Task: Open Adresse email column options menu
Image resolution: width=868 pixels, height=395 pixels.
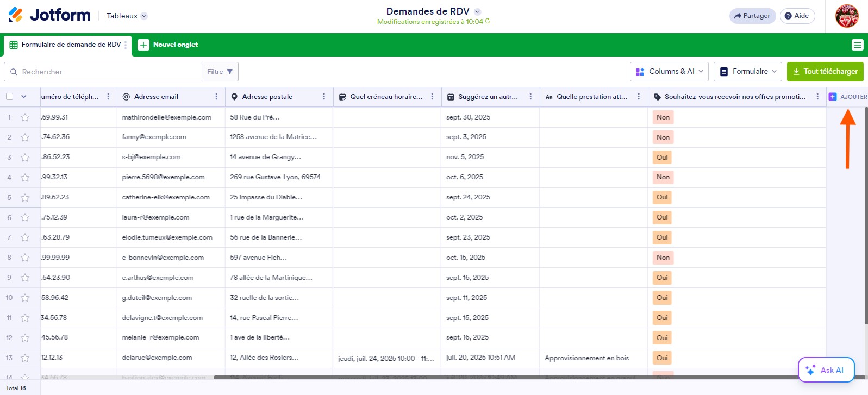Action: pyautogui.click(x=216, y=97)
